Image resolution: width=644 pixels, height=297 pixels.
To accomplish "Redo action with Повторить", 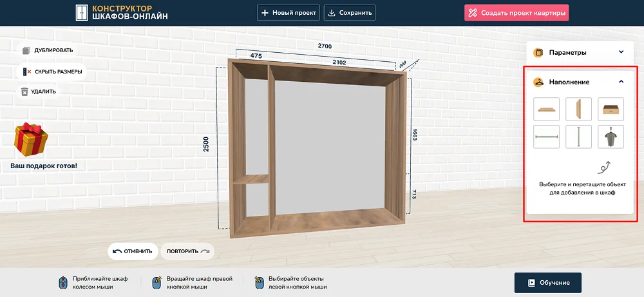I will (187, 251).
